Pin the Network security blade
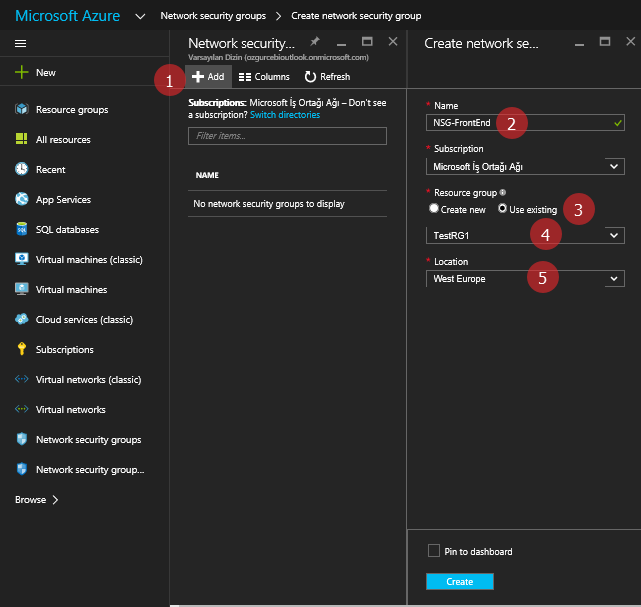The height and width of the screenshot is (607, 641). [315, 41]
